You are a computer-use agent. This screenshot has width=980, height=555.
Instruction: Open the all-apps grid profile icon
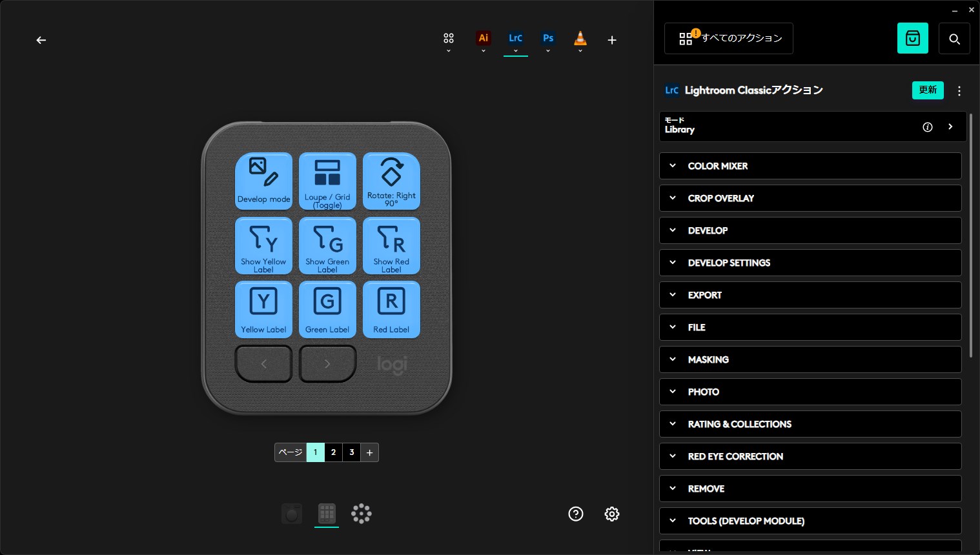pyautogui.click(x=449, y=38)
